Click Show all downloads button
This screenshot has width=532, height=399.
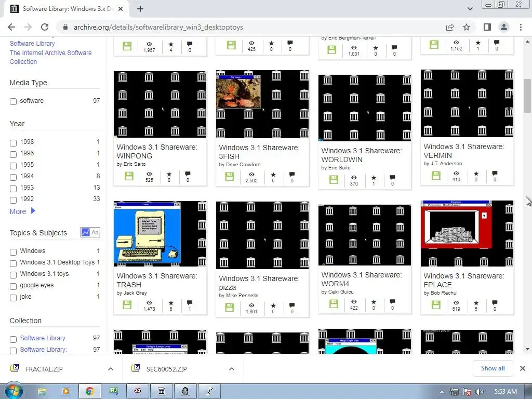(493, 368)
